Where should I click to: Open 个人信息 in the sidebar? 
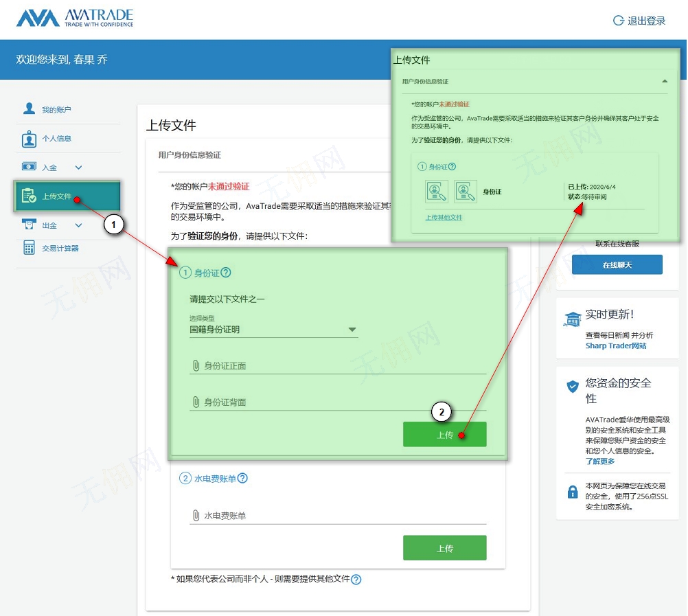tap(56, 139)
